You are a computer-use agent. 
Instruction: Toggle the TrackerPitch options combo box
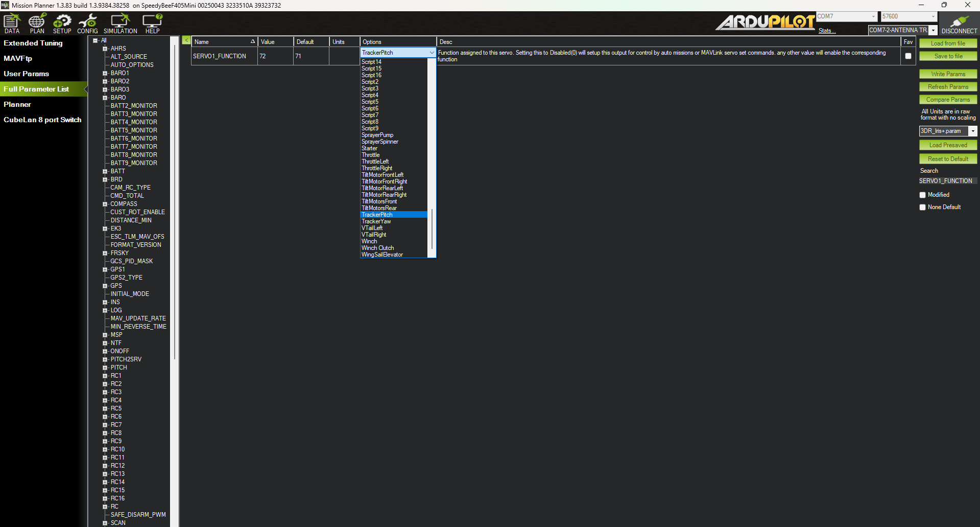tap(398, 53)
